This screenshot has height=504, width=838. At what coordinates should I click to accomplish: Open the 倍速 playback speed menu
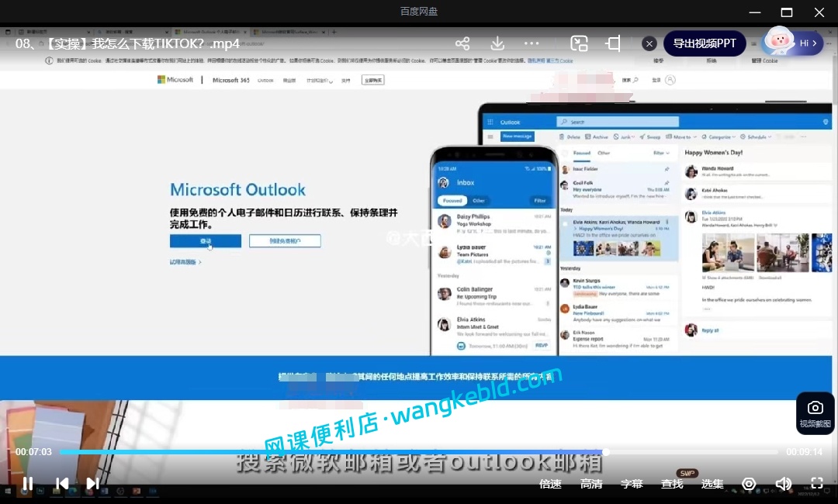pos(550,484)
